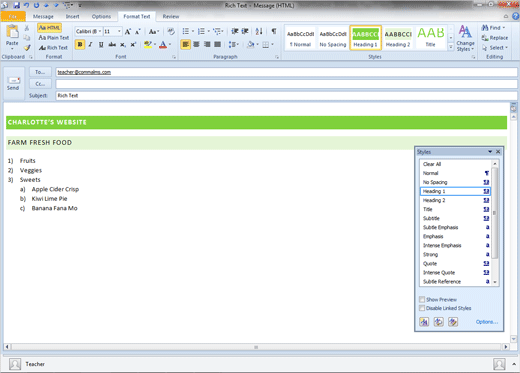Image resolution: width=520 pixels, height=373 pixels.
Task: Apply the No Spacing style from gallery
Action: 333,38
